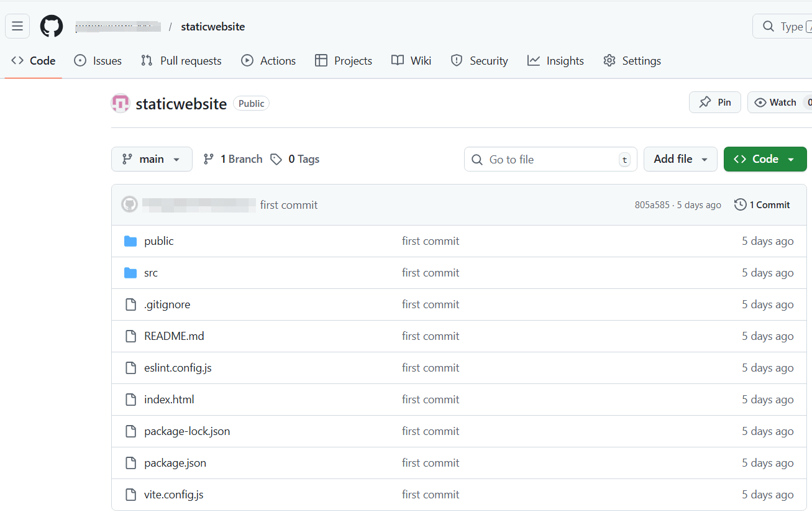This screenshot has height=517, width=812.
Task: Open the src folder
Action: click(x=150, y=273)
